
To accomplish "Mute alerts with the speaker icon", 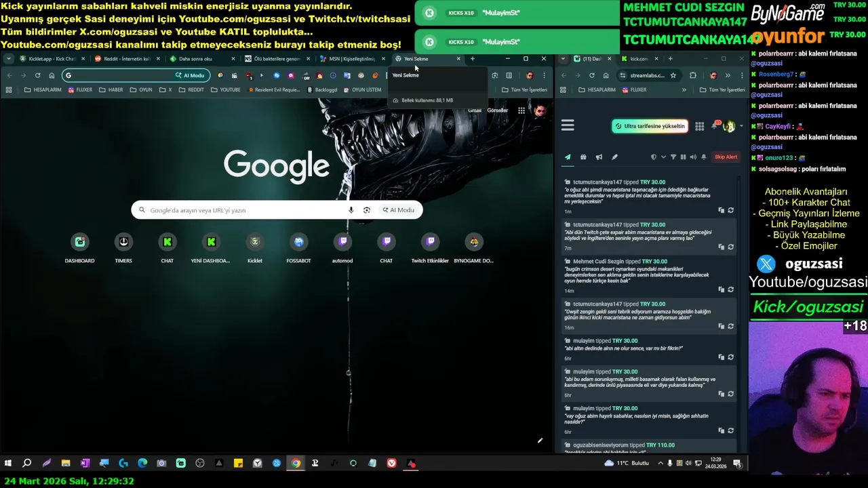I will pyautogui.click(x=693, y=157).
